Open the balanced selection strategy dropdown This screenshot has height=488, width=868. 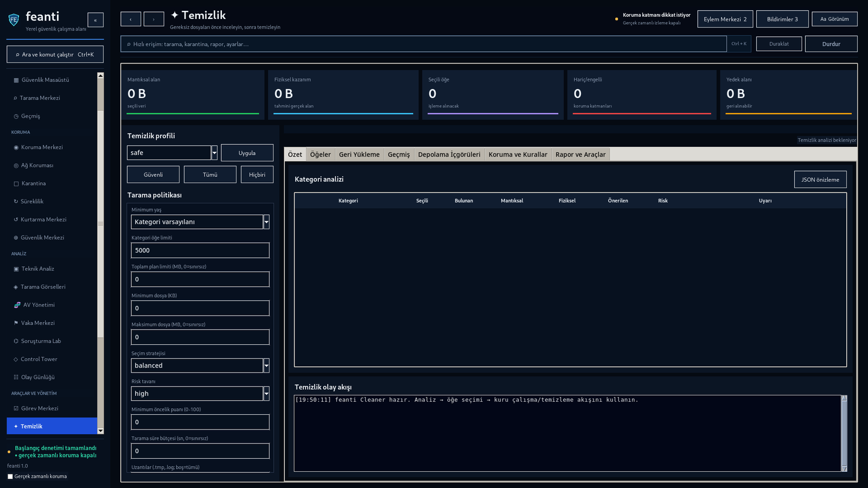[x=266, y=365]
